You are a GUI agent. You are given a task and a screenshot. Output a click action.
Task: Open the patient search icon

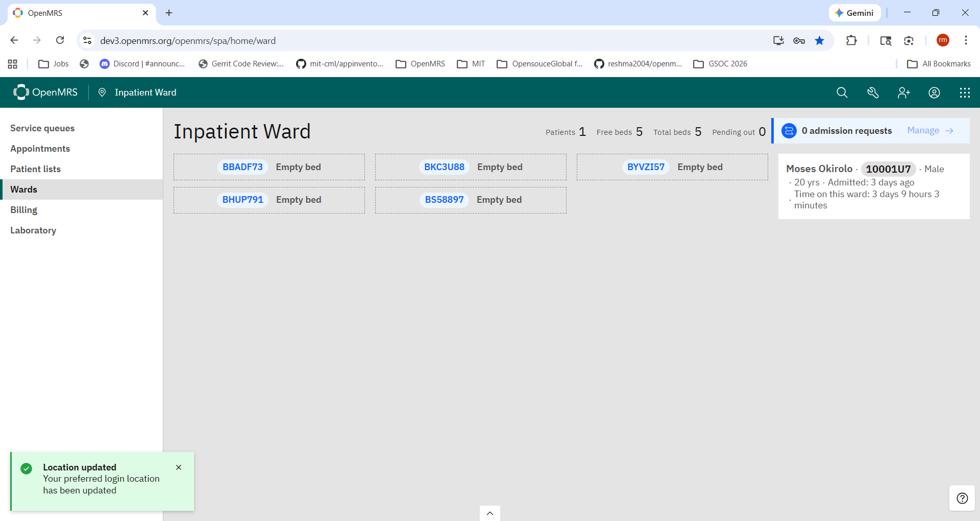point(842,92)
